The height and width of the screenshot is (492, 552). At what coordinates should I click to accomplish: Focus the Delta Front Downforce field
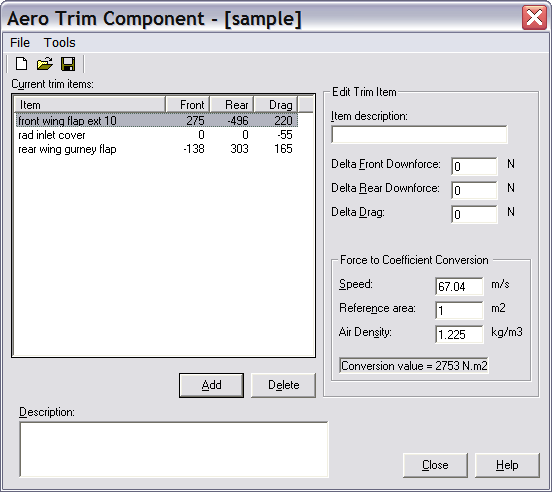pos(474,166)
